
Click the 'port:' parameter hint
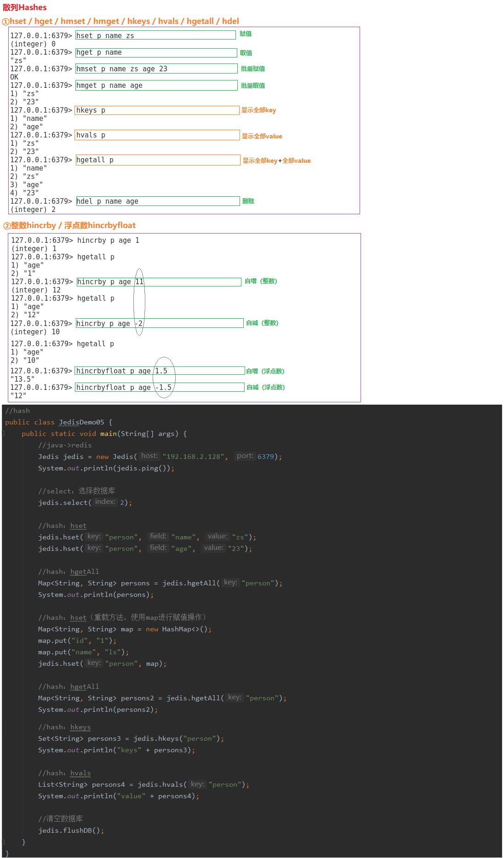coord(245,456)
